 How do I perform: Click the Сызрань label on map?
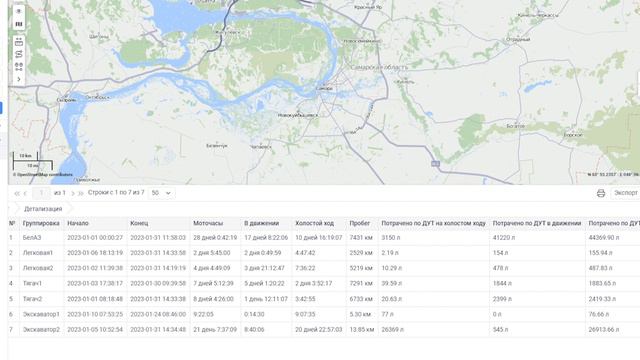point(67,100)
